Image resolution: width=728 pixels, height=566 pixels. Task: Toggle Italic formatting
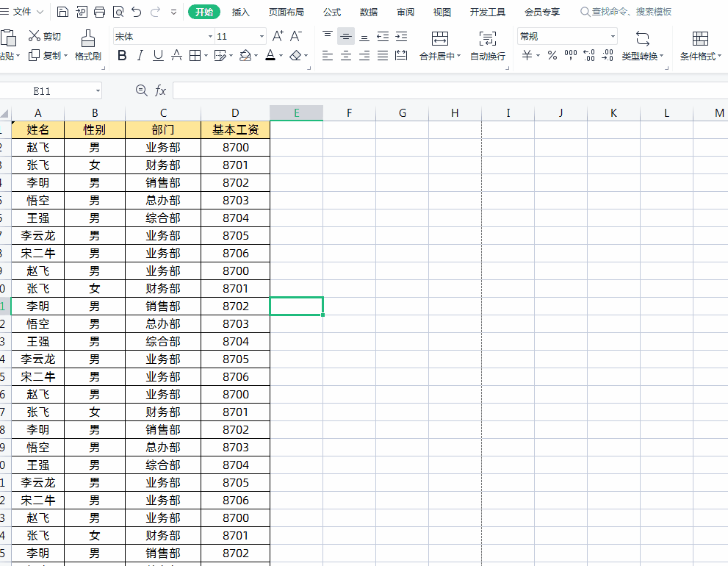tap(140, 55)
